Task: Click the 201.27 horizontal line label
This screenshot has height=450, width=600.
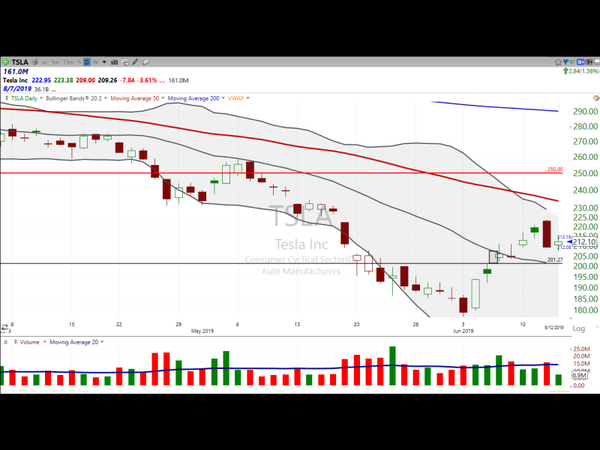Action: [555, 259]
